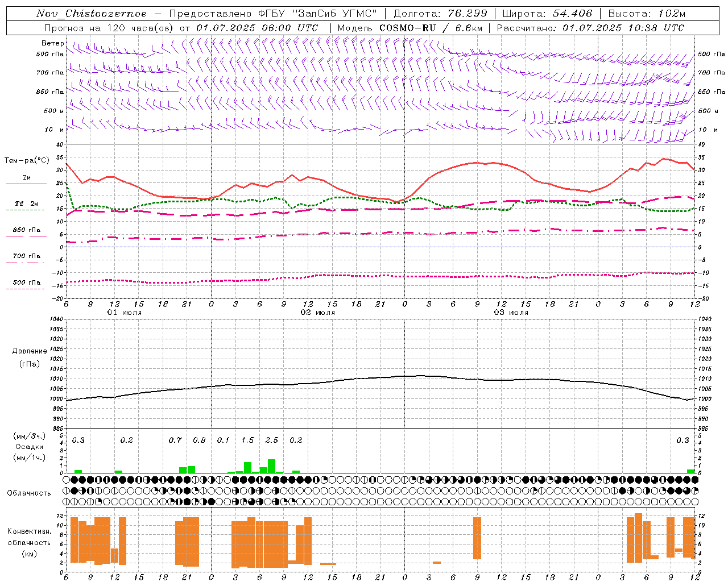
Task: Click the Td 2м dew point legend entry
Action: [x=27, y=203]
